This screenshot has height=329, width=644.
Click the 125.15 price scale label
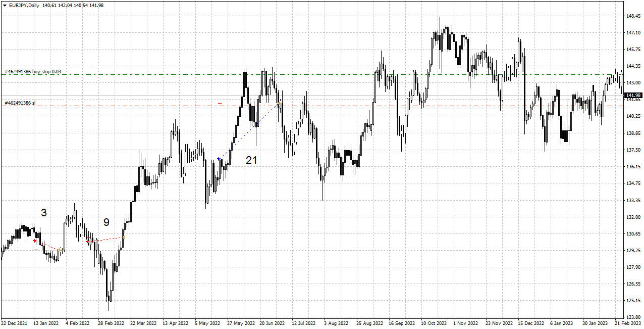tap(633, 301)
